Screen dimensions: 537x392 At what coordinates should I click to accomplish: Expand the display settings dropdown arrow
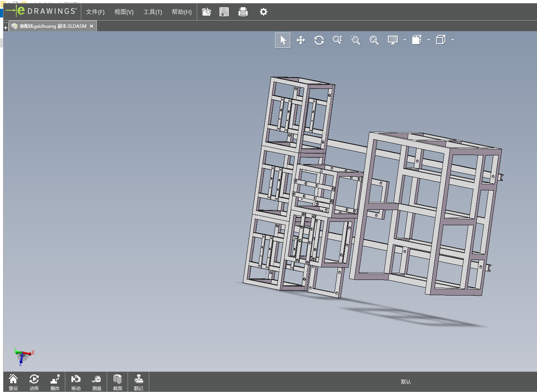[405, 40]
